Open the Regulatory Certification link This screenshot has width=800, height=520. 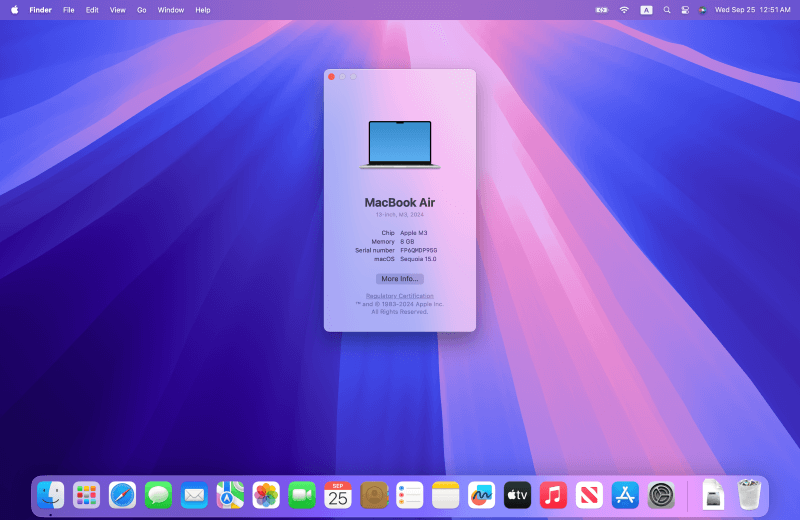pos(399,296)
